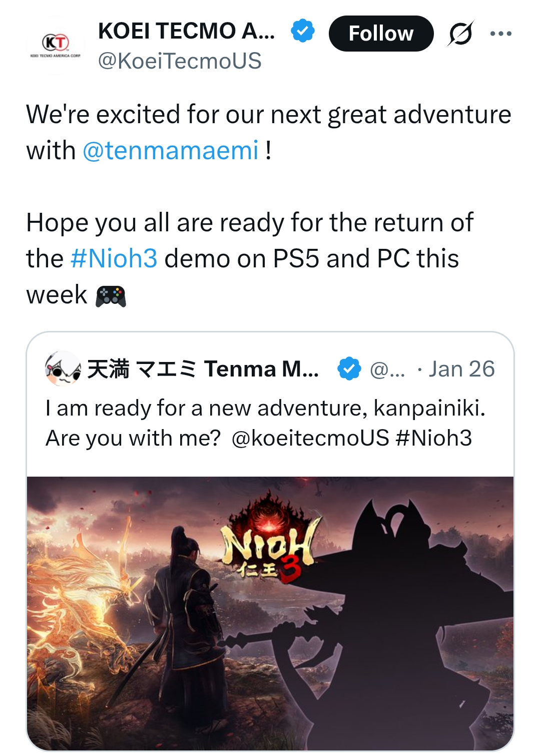Viewport: 538px width, 756px height.
Task: Open the @KoeiTecmoUS handle
Action: point(180,61)
